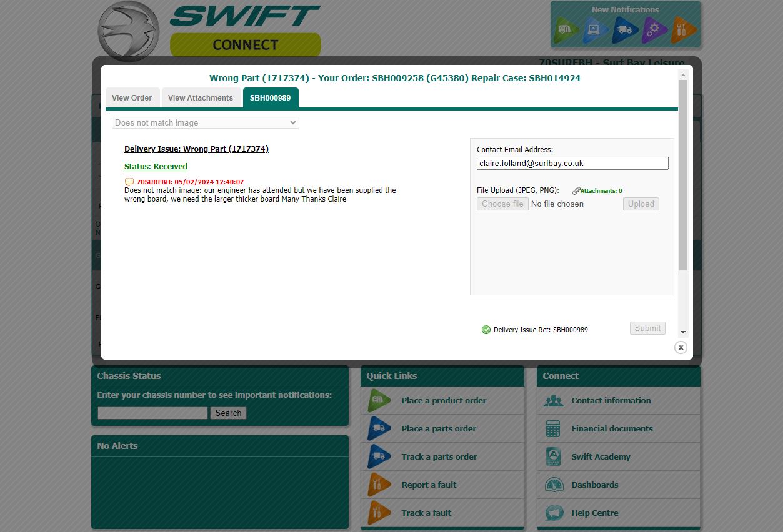Click the Swift bird logo emblem

click(129, 31)
